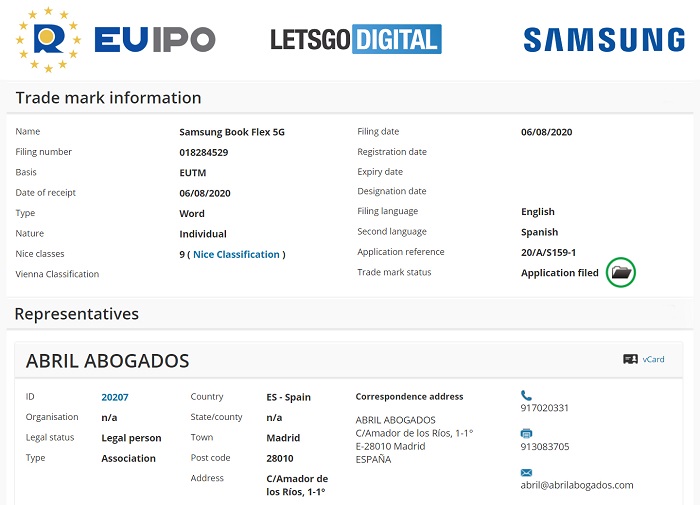Click the vCard contact card icon
This screenshot has width=700, height=505.
coord(630,359)
